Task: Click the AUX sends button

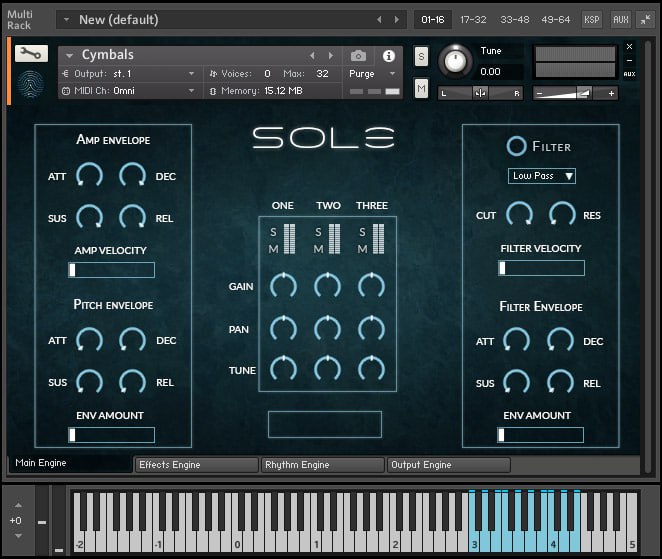Action: [620, 19]
